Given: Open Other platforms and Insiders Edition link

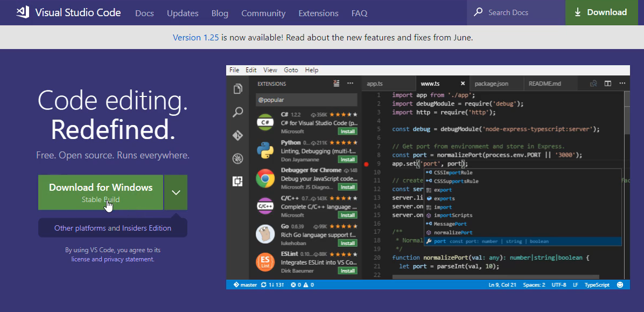Looking at the screenshot, I should click(x=113, y=228).
